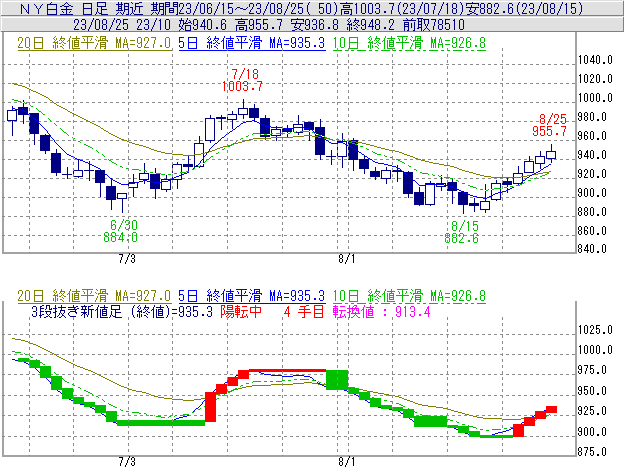Viewport: 624px width, 475px height.
Task: Click the 10日 終値平滑 MA=926.8 label in upper chart
Action: click(x=409, y=43)
